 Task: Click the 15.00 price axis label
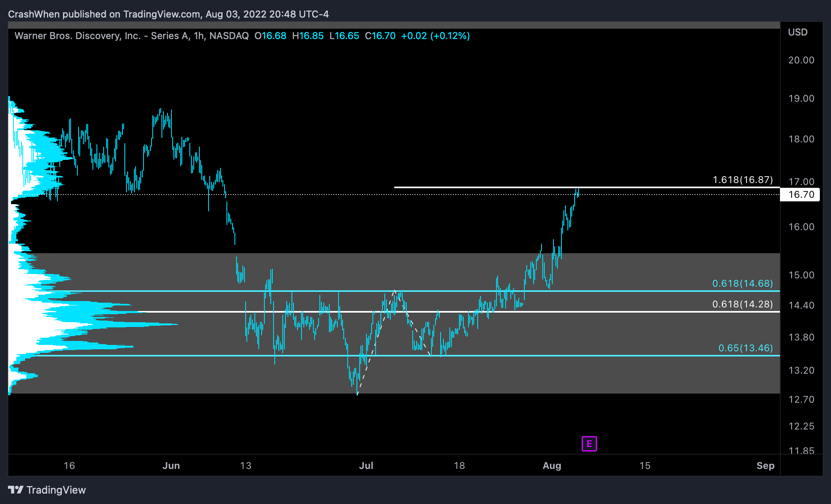click(x=801, y=275)
